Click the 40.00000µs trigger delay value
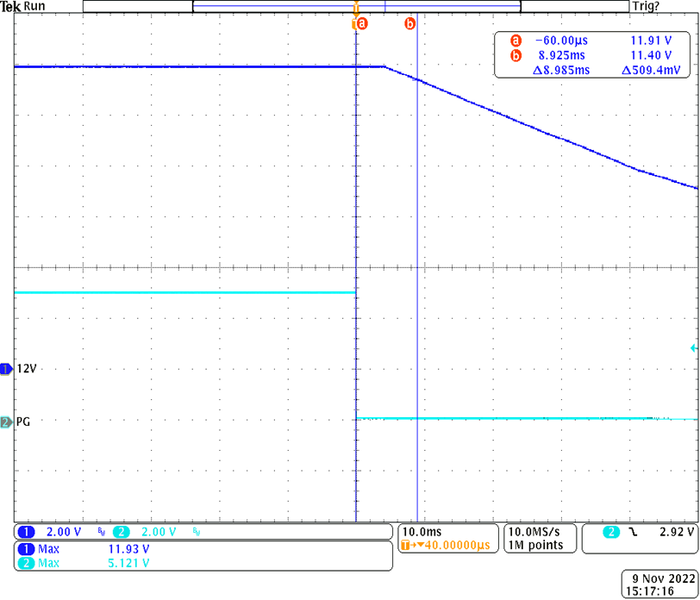The width and height of the screenshot is (700, 600). (457, 545)
